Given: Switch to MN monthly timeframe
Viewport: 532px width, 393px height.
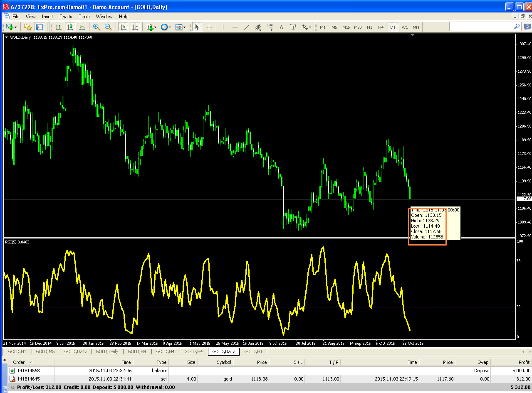Looking at the screenshot, I should point(416,27).
